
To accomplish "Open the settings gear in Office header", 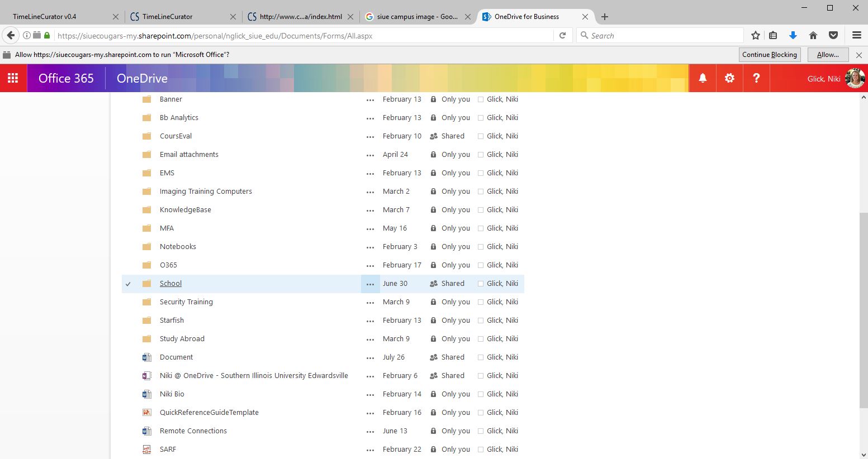I will tap(729, 78).
